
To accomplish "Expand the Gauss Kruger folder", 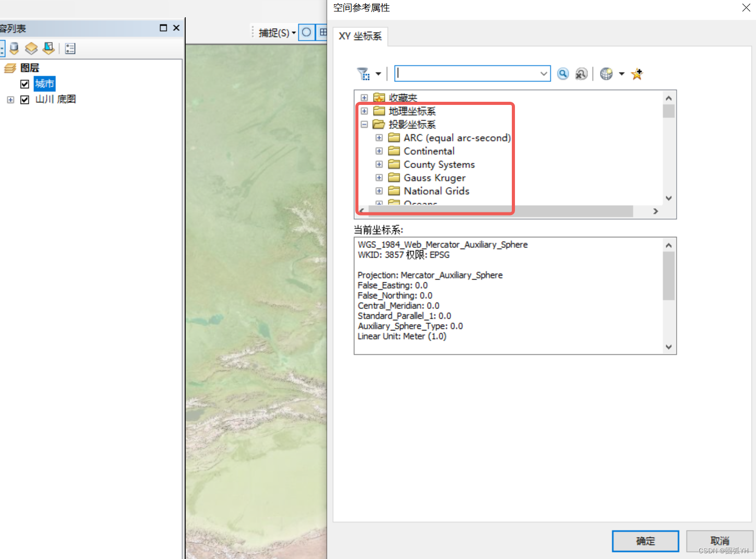I will tap(379, 177).
